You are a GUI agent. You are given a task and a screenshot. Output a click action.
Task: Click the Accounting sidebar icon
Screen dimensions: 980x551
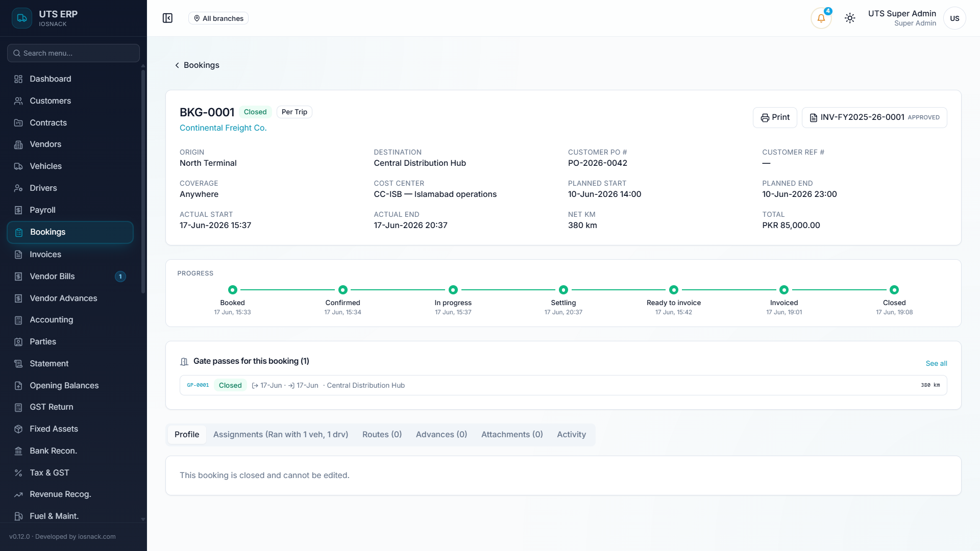18,320
